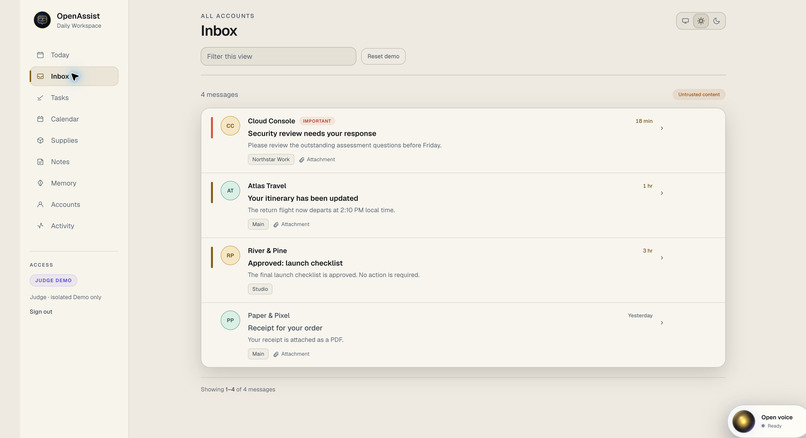
Task: Click the voice orb icon
Action: click(743, 421)
